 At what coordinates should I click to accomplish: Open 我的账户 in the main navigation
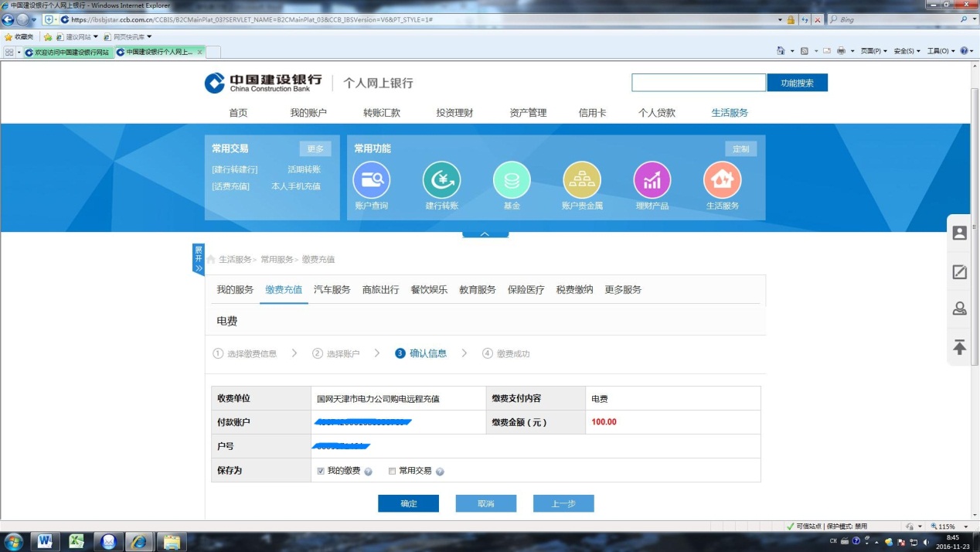coord(308,113)
